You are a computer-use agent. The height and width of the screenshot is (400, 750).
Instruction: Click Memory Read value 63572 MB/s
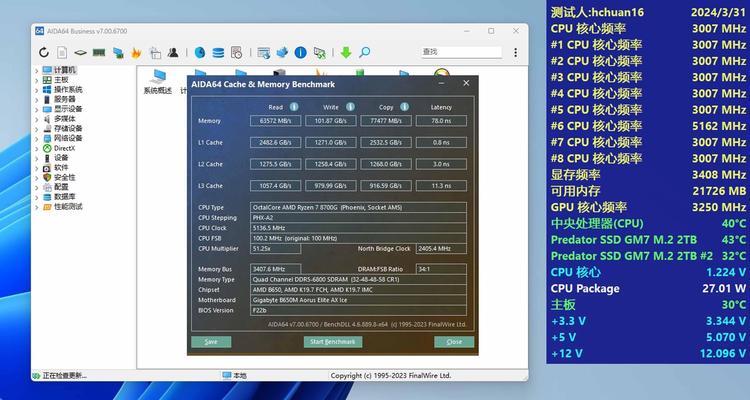[x=276, y=121]
